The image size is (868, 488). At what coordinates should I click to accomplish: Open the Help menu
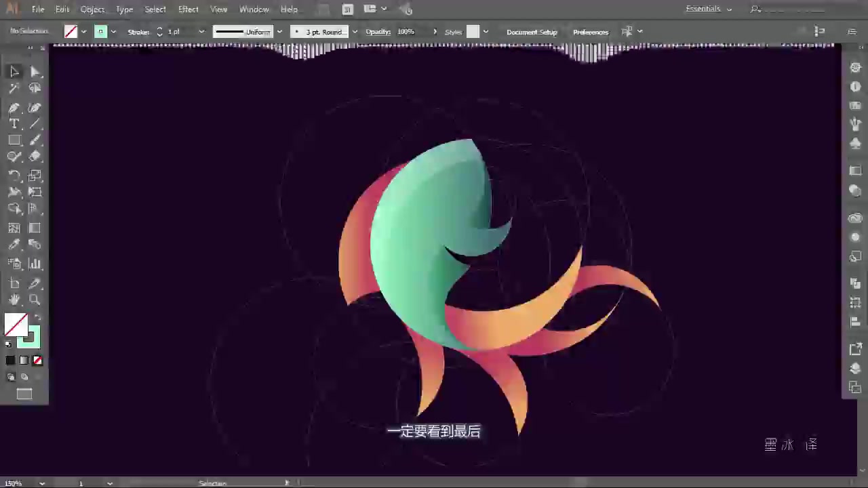point(290,9)
